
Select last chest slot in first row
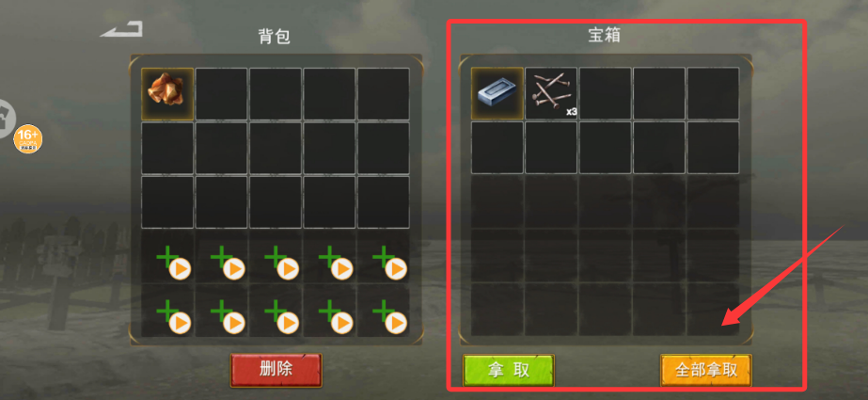[713, 93]
